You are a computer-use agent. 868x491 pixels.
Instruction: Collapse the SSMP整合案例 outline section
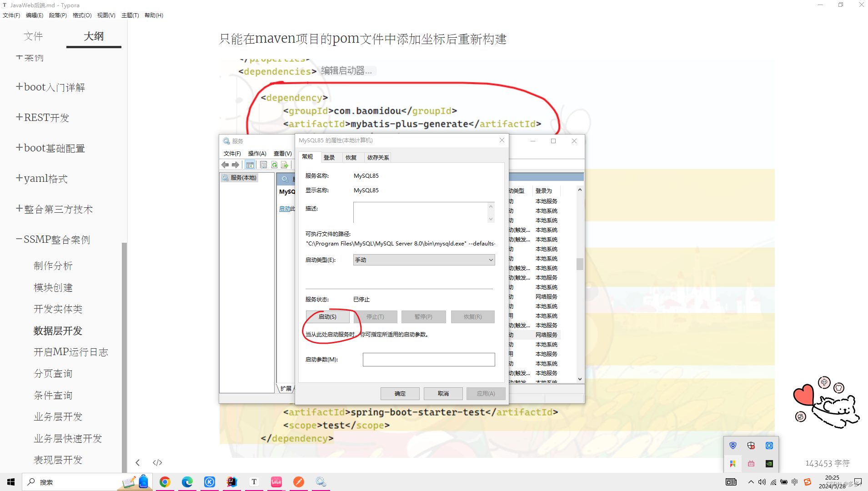click(x=19, y=239)
